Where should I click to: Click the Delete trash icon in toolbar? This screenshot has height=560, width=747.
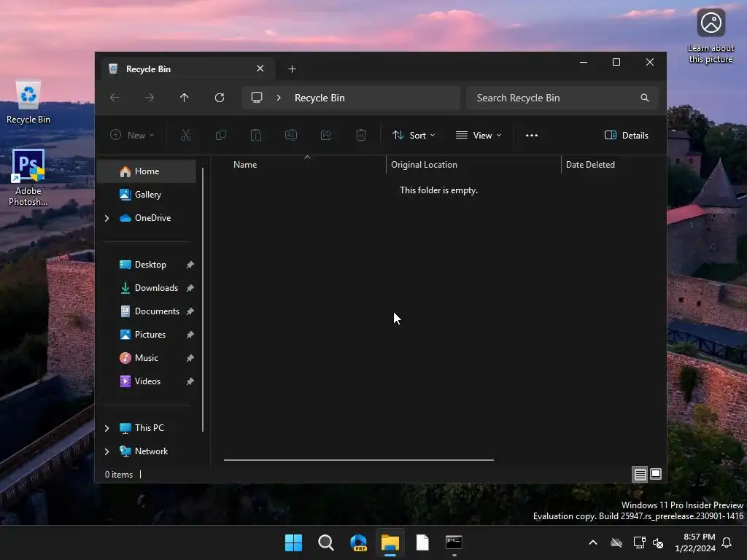[361, 135]
